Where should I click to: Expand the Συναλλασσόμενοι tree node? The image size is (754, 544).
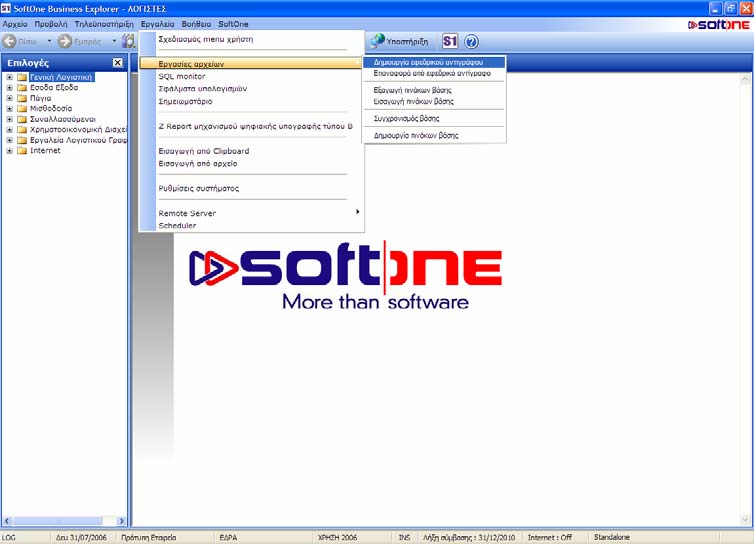coord(9,119)
